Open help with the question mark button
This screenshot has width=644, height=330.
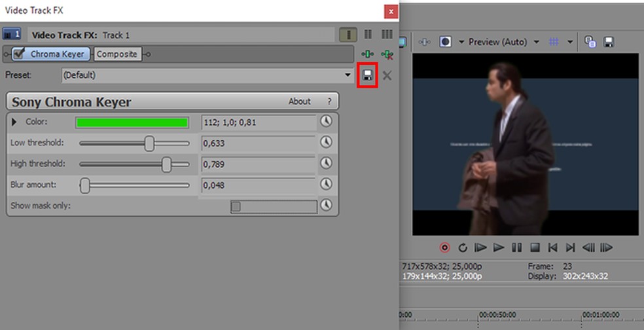coord(329,101)
